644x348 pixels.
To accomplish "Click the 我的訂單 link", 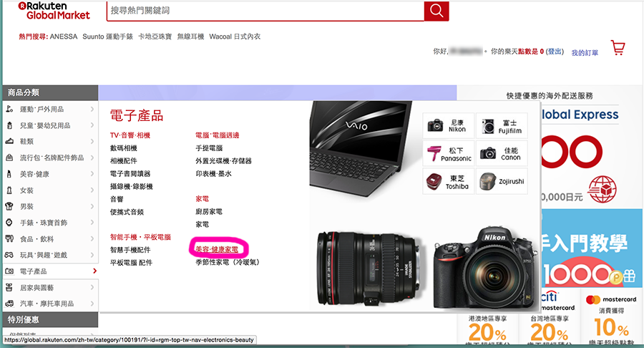I will [x=584, y=52].
